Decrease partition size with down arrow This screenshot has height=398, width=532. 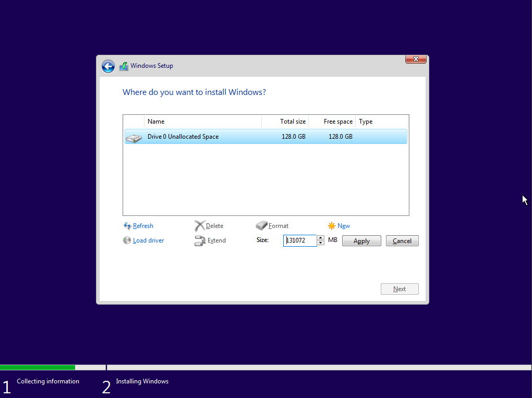[x=320, y=243]
